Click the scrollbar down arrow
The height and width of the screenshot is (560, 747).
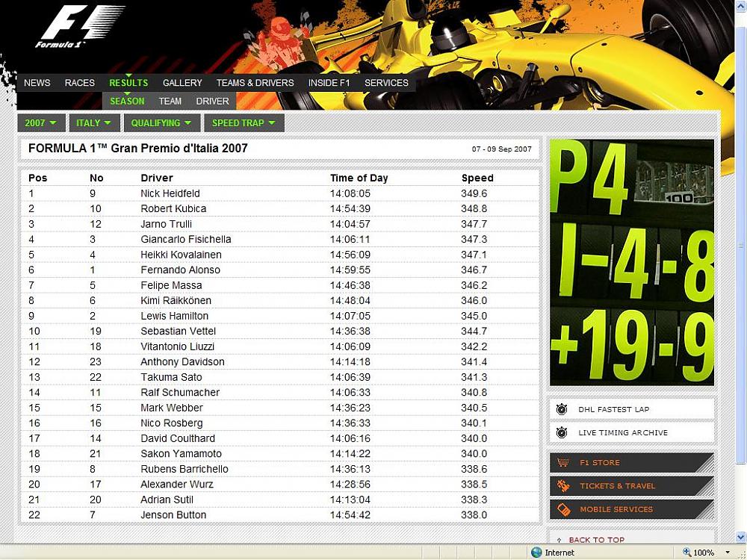click(741, 537)
